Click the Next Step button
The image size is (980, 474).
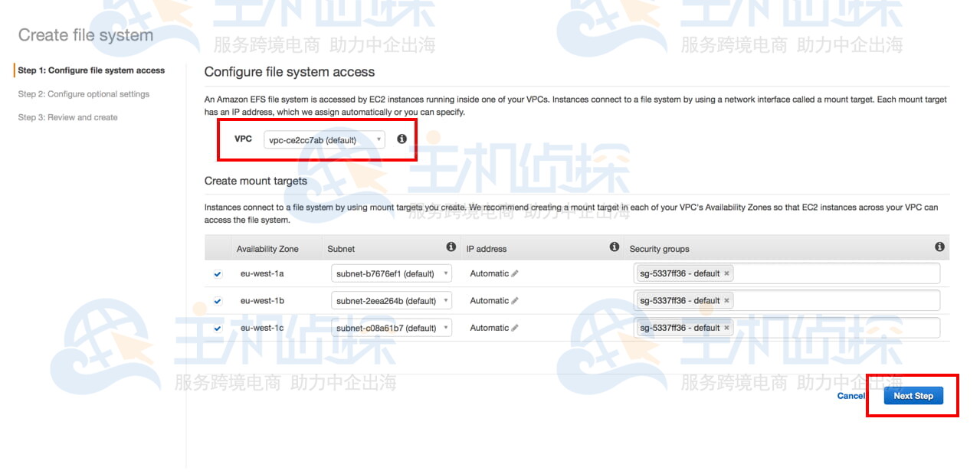tap(913, 396)
